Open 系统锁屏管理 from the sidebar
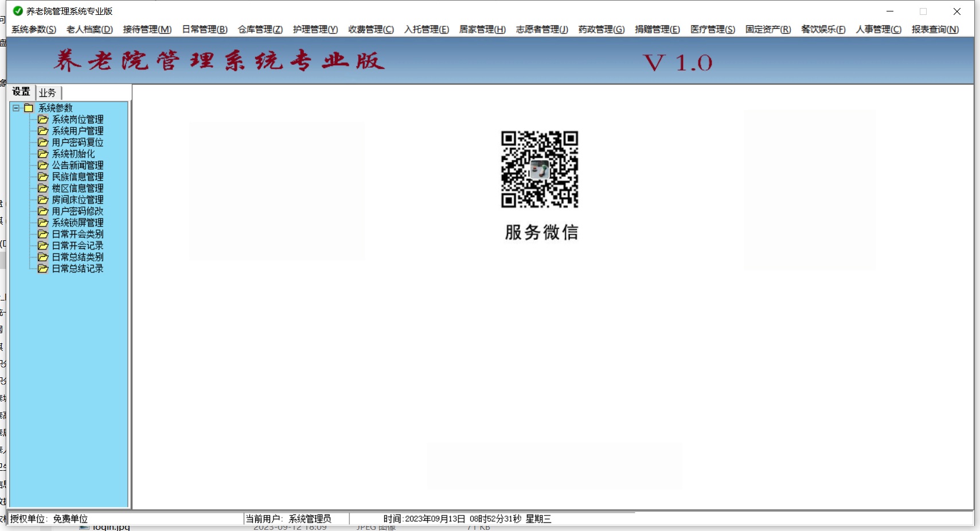Screen dimensions: 980x531 pos(77,222)
